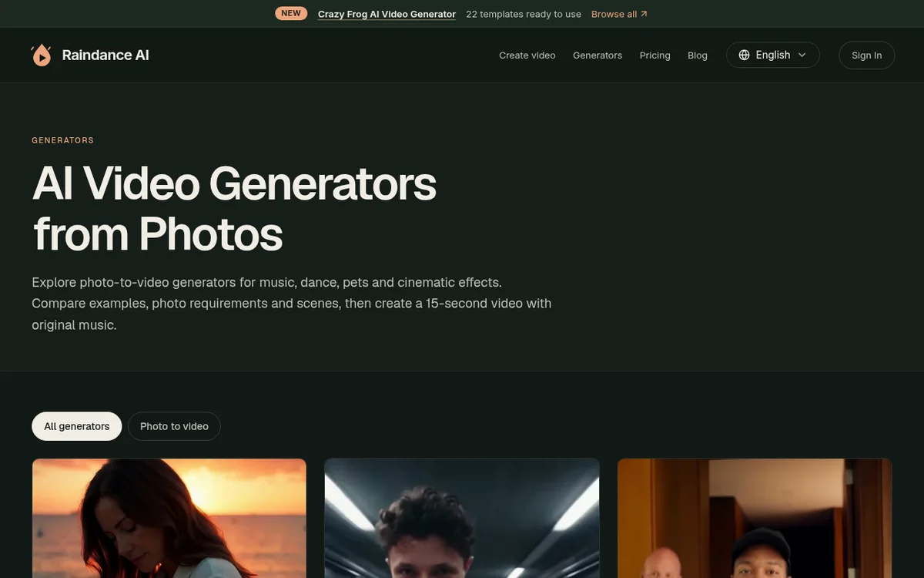Click the Sign In button
The width and height of the screenshot is (924, 578).
pyautogui.click(x=867, y=55)
